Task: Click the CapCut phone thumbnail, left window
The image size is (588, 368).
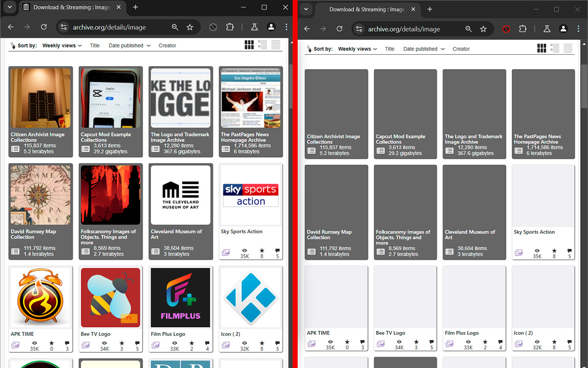Action: click(111, 98)
